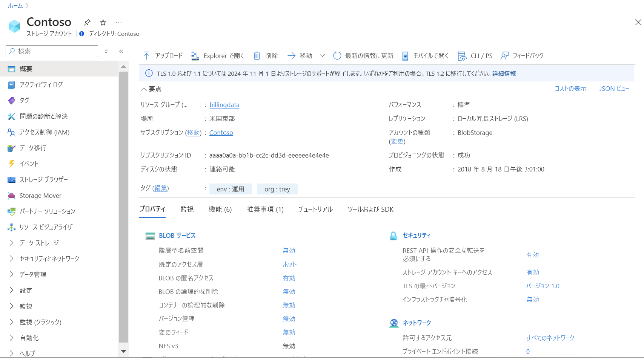The width and height of the screenshot is (644, 358).
Task: Collapse the sidebar with double chevron
Action: [121, 51]
